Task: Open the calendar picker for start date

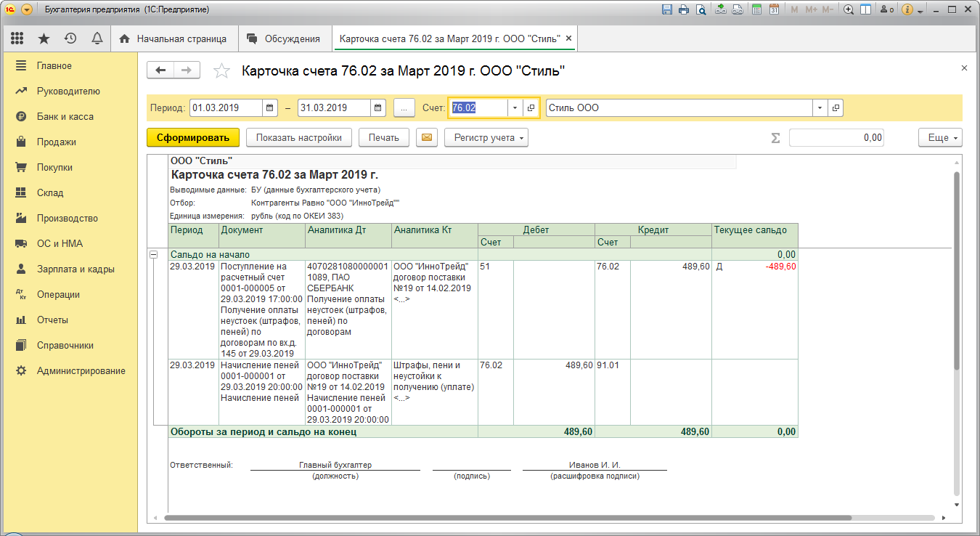Action: 270,107
